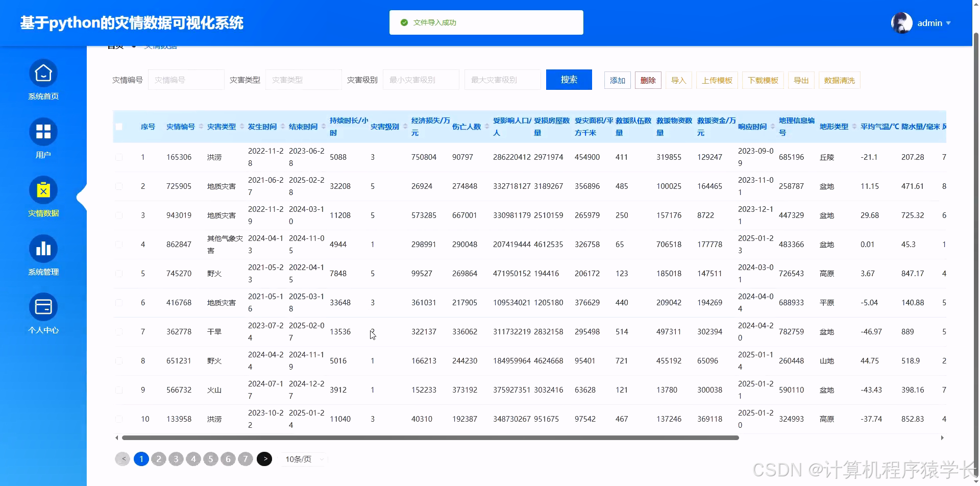Click the 删除 delete button

tap(648, 80)
